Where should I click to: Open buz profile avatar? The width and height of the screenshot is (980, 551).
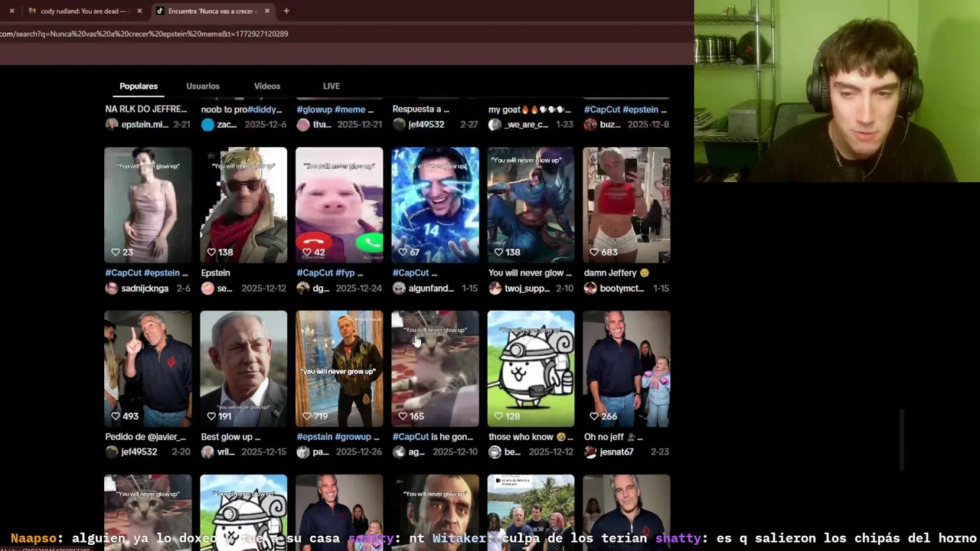590,125
